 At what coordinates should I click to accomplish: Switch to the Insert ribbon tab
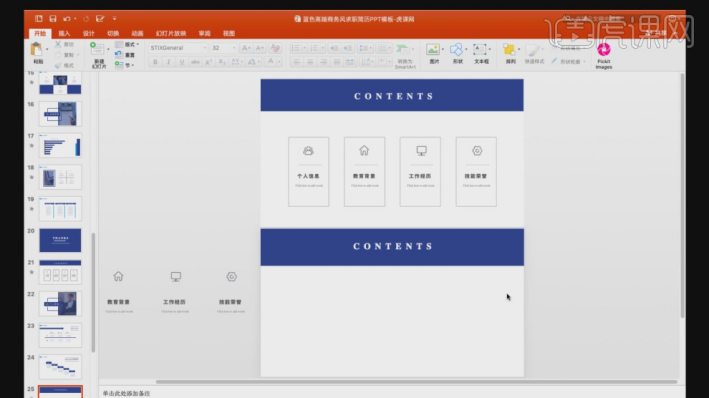click(x=64, y=33)
